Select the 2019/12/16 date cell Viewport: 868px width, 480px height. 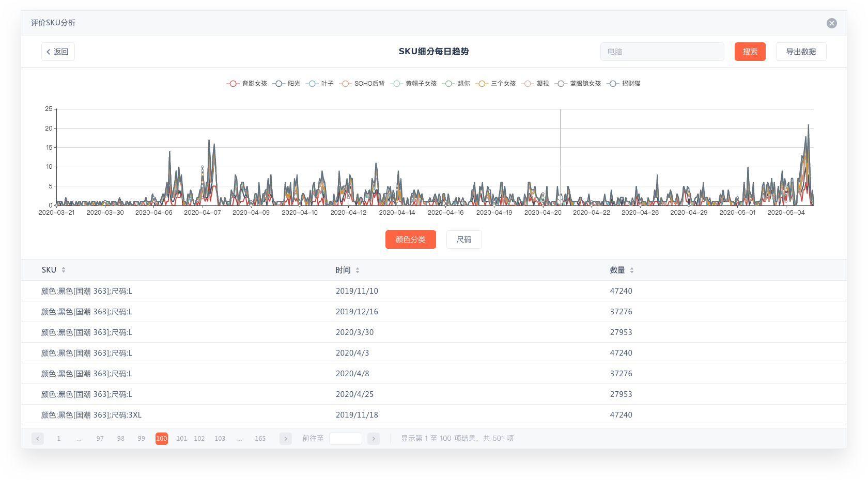357,312
